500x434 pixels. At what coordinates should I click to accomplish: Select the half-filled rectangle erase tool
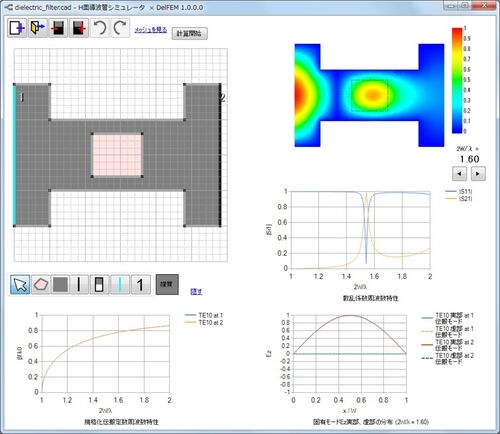(x=99, y=285)
